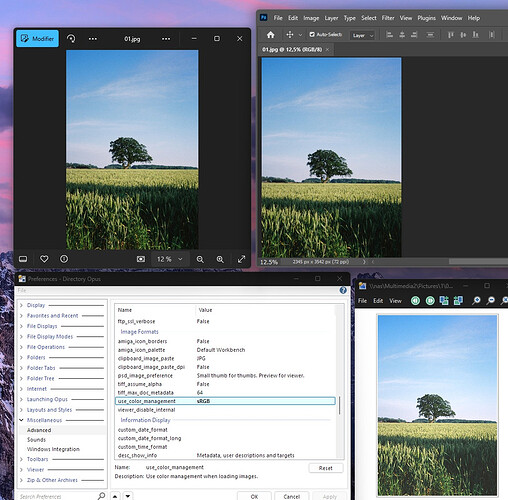
Task: Click the next search result down arrow
Action: coord(128,496)
